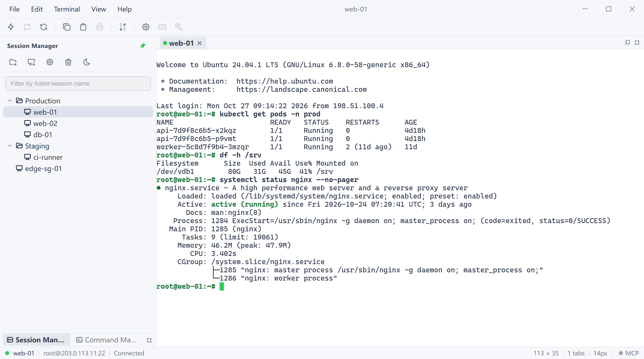644x359 pixels.
Task: Click the keyboard icon in toolbar
Action: point(162,27)
